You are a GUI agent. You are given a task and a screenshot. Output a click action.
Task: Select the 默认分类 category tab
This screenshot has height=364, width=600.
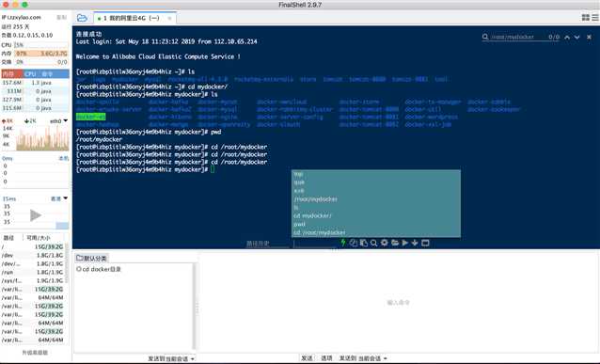tap(91, 259)
